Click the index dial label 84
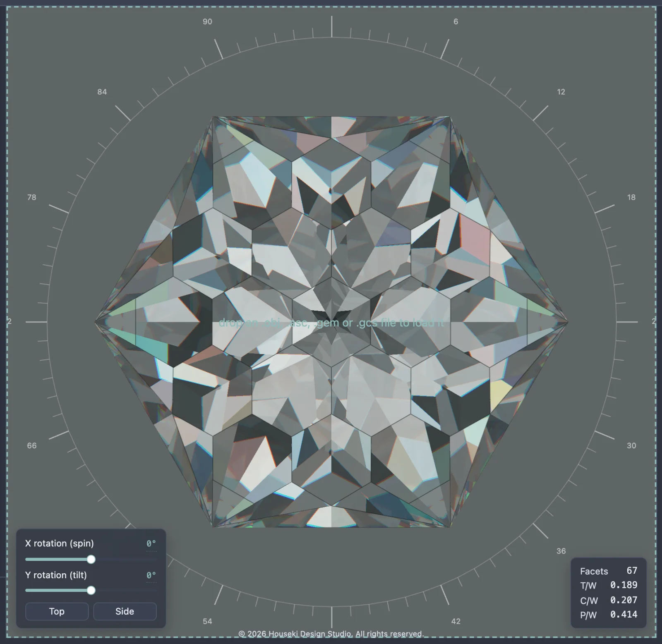662x644 pixels. tap(102, 92)
